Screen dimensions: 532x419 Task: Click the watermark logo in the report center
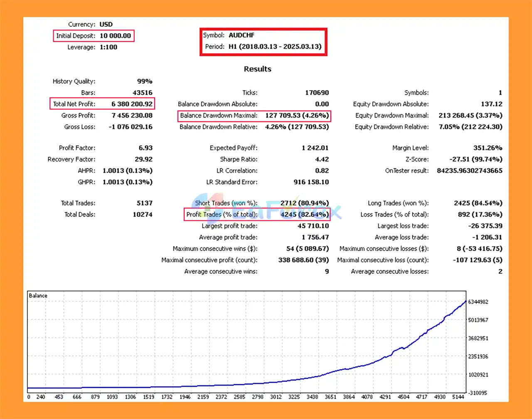[x=266, y=208]
